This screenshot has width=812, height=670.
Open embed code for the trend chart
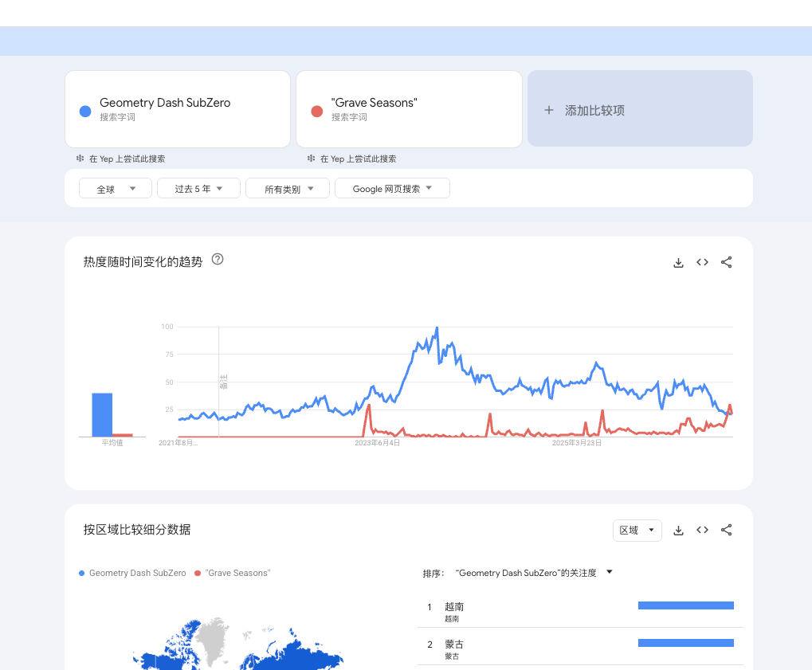[702, 263]
